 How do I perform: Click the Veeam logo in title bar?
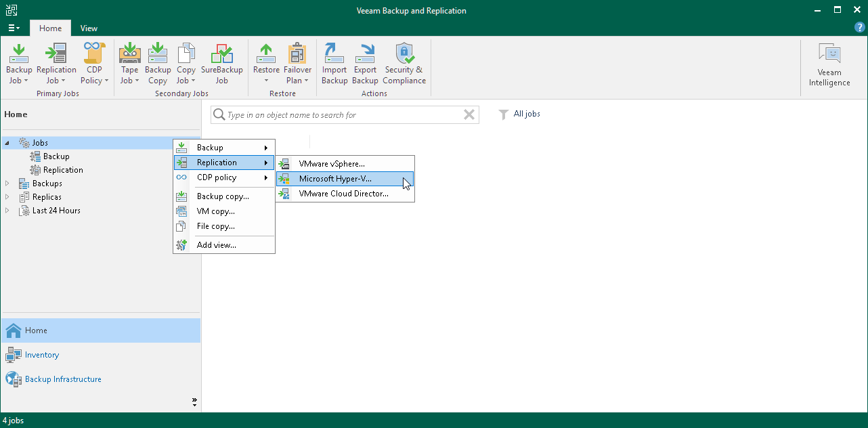(12, 10)
